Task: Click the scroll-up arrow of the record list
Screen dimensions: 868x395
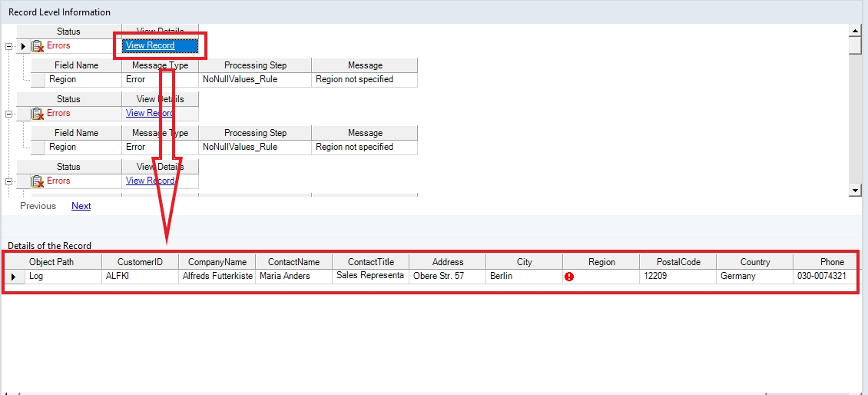Action: [854, 30]
